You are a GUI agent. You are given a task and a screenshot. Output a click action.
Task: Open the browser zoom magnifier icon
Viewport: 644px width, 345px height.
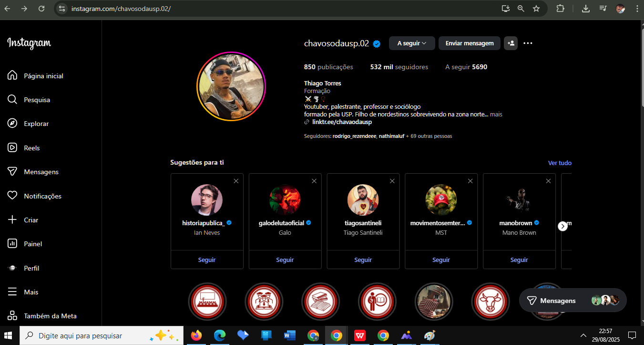pos(521,9)
